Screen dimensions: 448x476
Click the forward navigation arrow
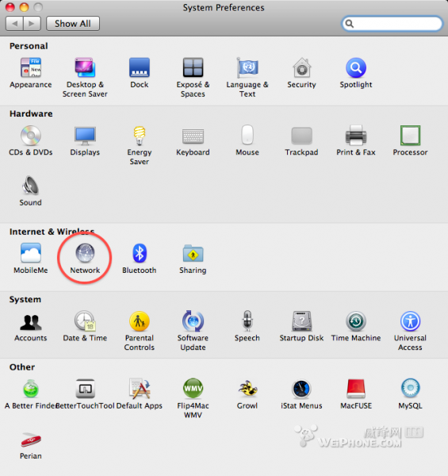tap(32, 24)
